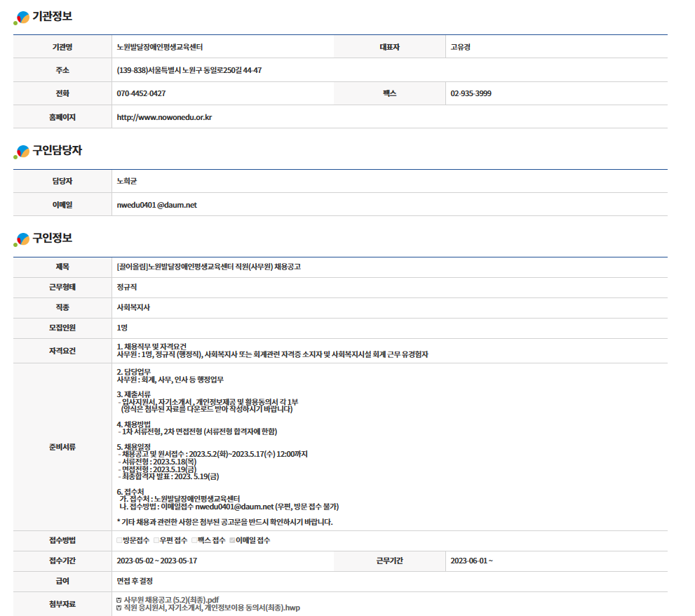Select institution name 노원발달장애인평생교육센터
The height and width of the screenshot is (616, 695).
pyautogui.click(x=160, y=47)
